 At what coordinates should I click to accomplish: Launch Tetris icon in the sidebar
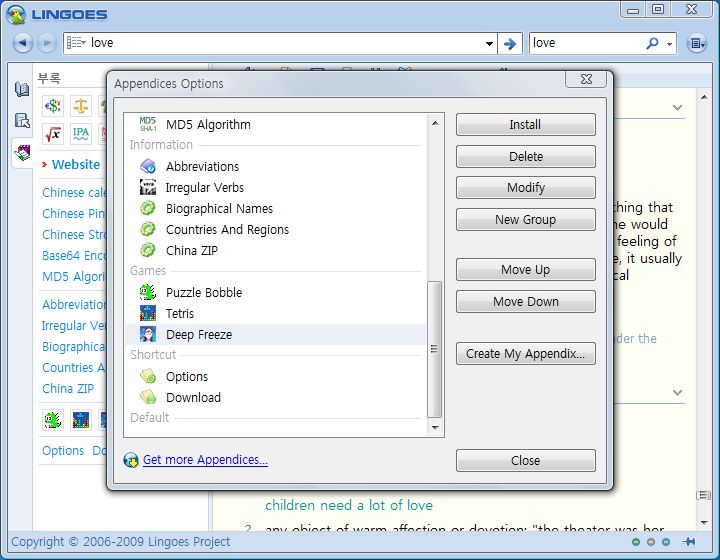pos(81,420)
